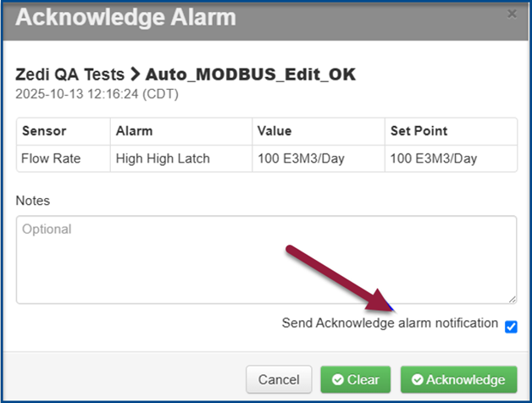The height and width of the screenshot is (403, 532).
Task: Click the Set Point column header
Action: (x=418, y=131)
